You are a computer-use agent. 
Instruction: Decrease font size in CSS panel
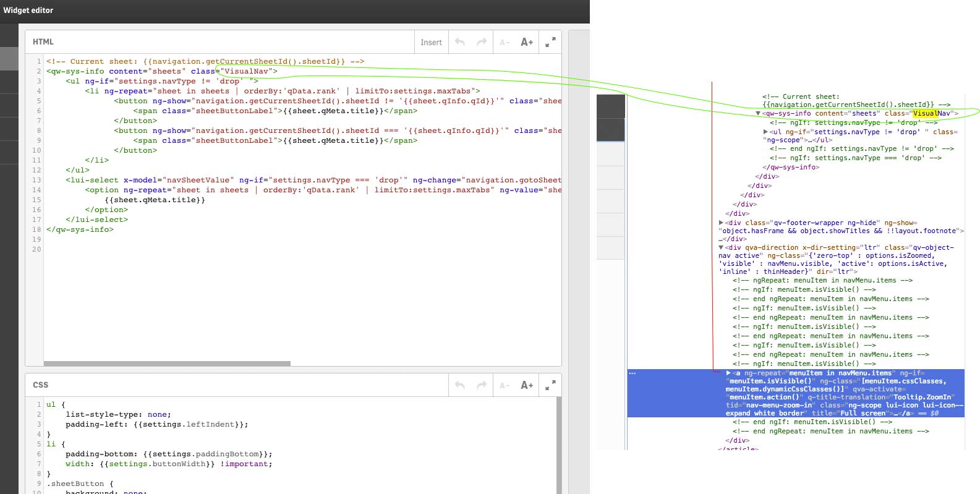505,385
